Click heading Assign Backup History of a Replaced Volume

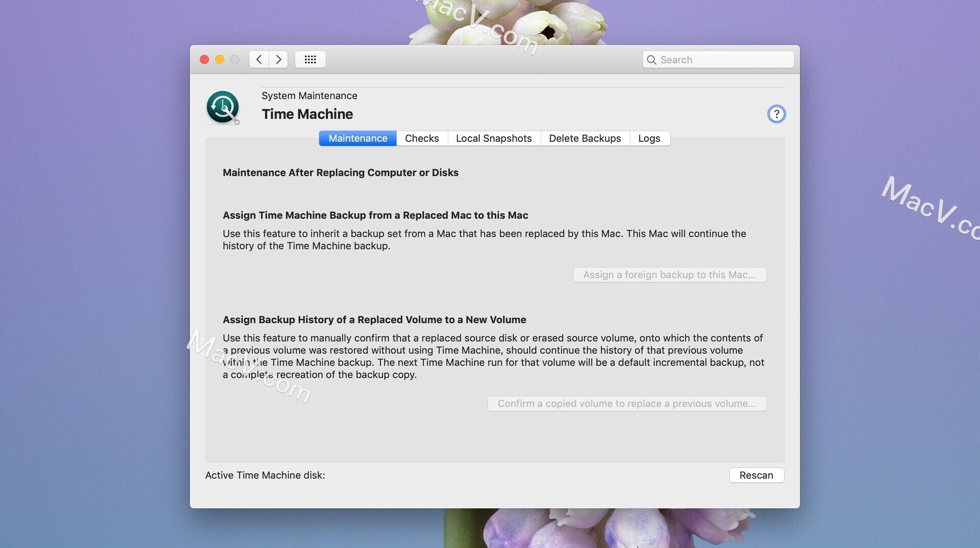click(374, 319)
